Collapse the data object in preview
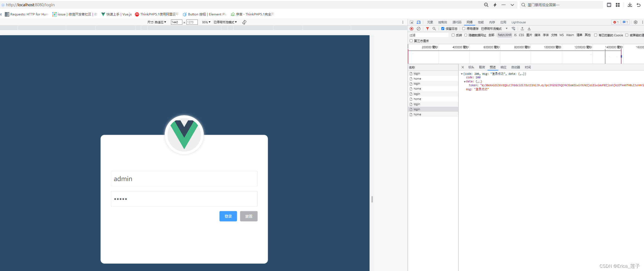Viewport: 644px width, 271px height. pos(465,82)
